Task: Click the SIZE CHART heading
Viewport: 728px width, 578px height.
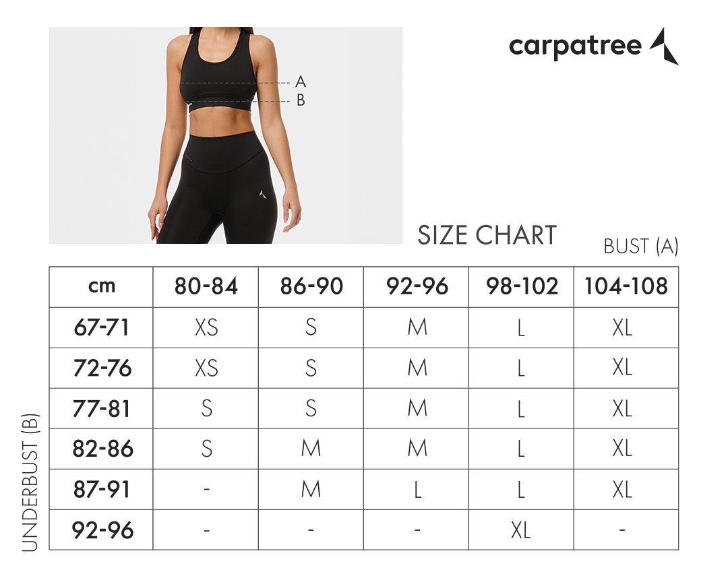Action: 487,235
